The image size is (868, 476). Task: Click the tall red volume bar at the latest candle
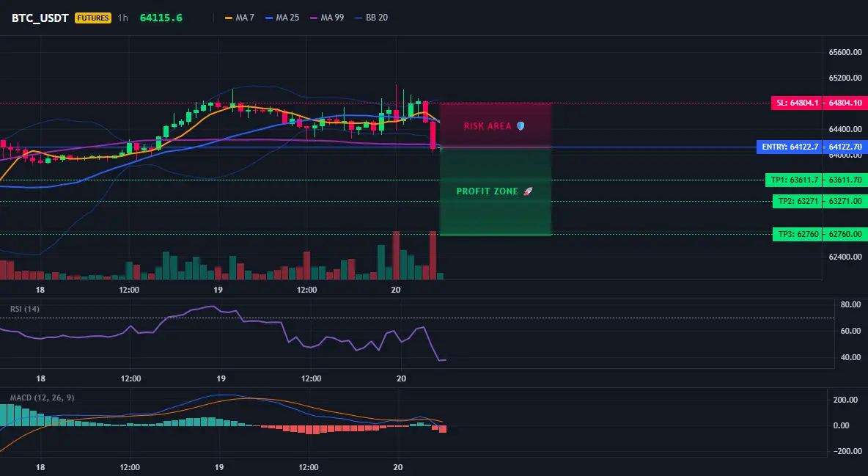(433, 255)
